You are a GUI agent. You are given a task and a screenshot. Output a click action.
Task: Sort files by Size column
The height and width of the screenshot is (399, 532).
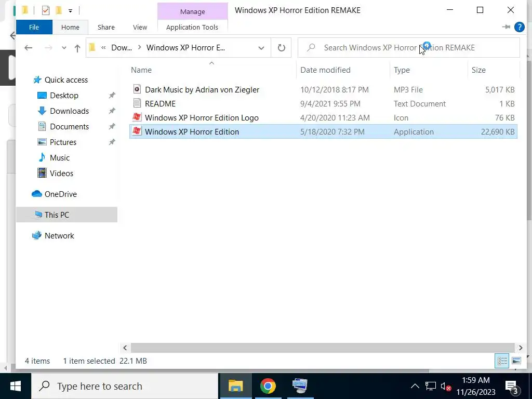tap(478, 70)
